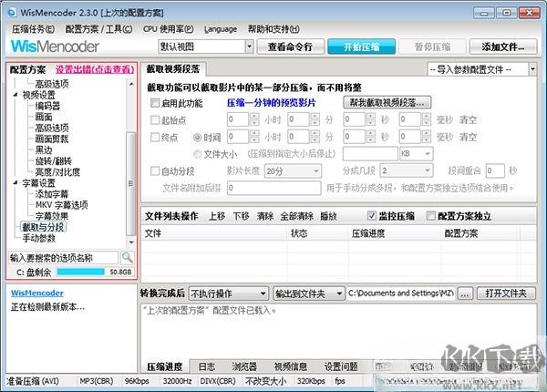Click the 全部清除 file list action
This screenshot has height=392, width=547.
point(297,216)
